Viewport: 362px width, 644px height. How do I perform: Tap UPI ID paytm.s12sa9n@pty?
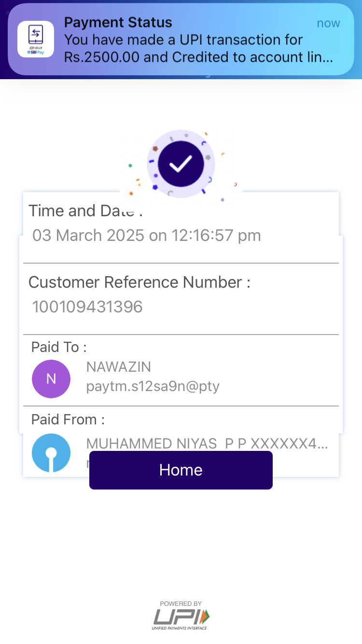[153, 386]
